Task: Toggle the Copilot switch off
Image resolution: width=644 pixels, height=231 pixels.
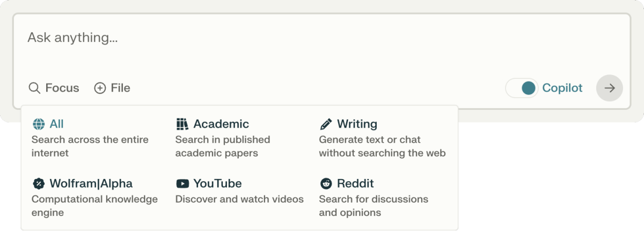Action: (x=522, y=88)
